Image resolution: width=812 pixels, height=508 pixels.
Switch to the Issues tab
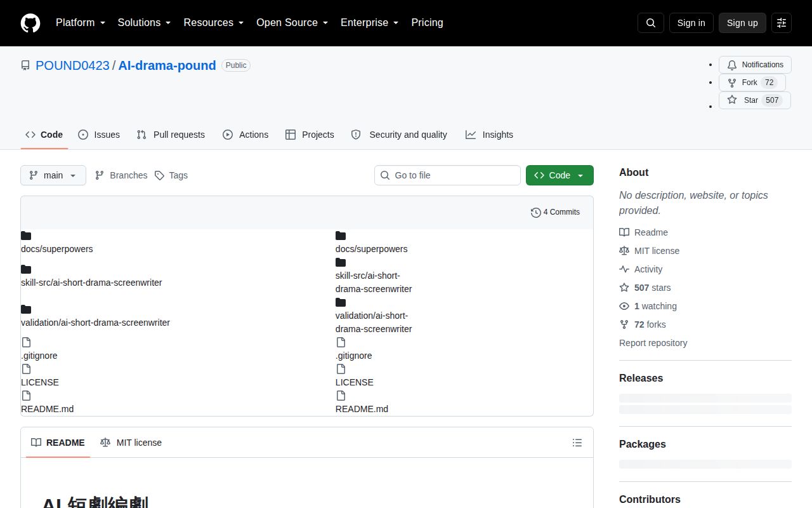tap(99, 135)
